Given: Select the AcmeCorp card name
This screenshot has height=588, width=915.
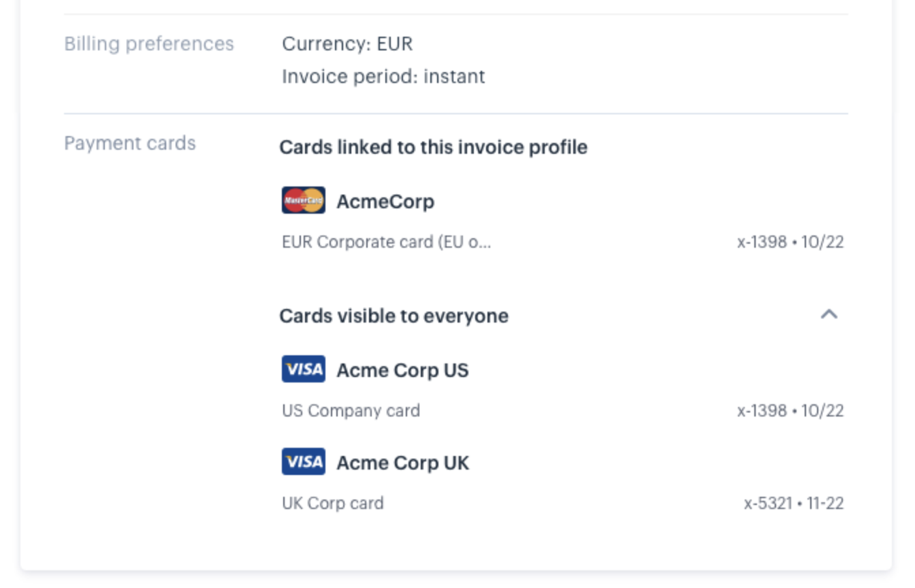Looking at the screenshot, I should click(385, 201).
